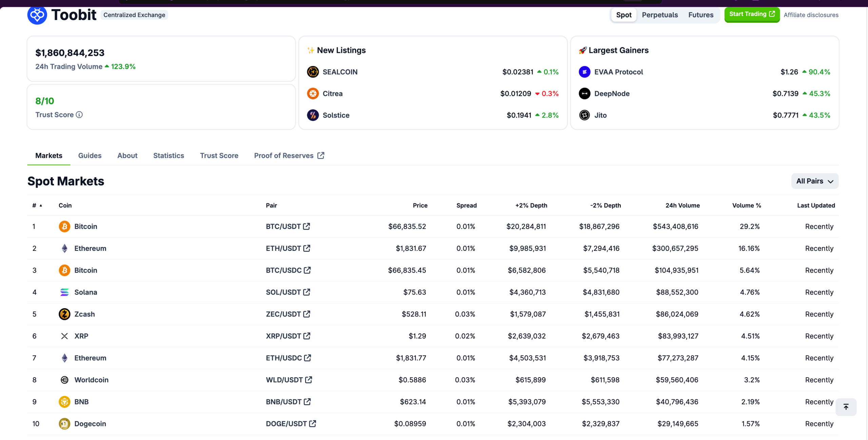The height and width of the screenshot is (440, 868).
Task: Click the Solstice price $0.1941
Action: click(x=519, y=115)
